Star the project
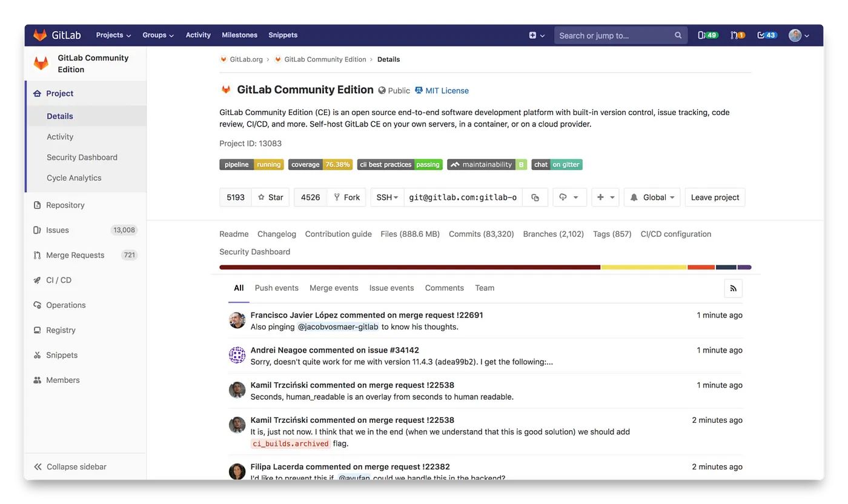Viewport: 848px width, 504px height. coord(271,197)
